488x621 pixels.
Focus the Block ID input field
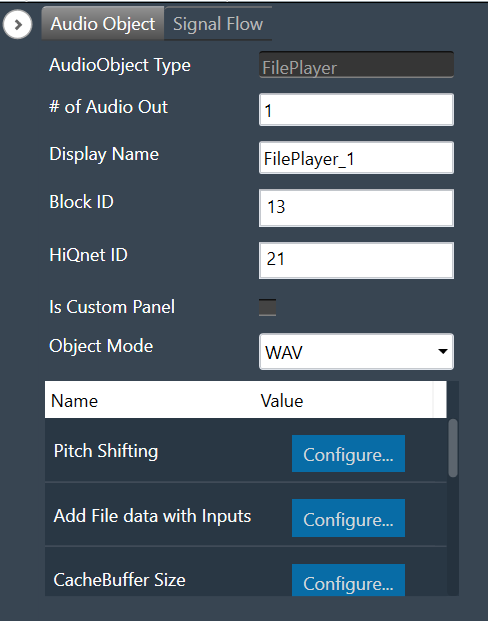point(356,208)
